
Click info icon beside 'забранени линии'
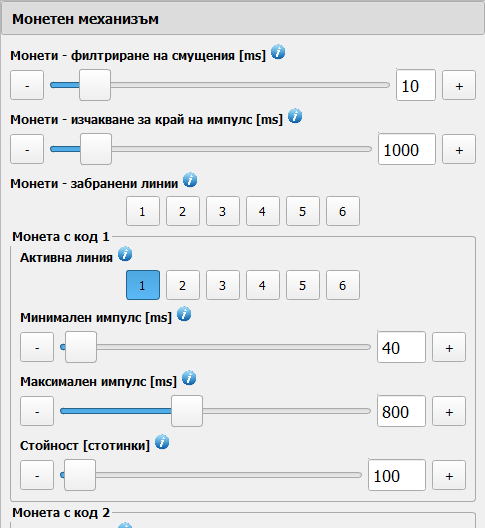coord(190,180)
